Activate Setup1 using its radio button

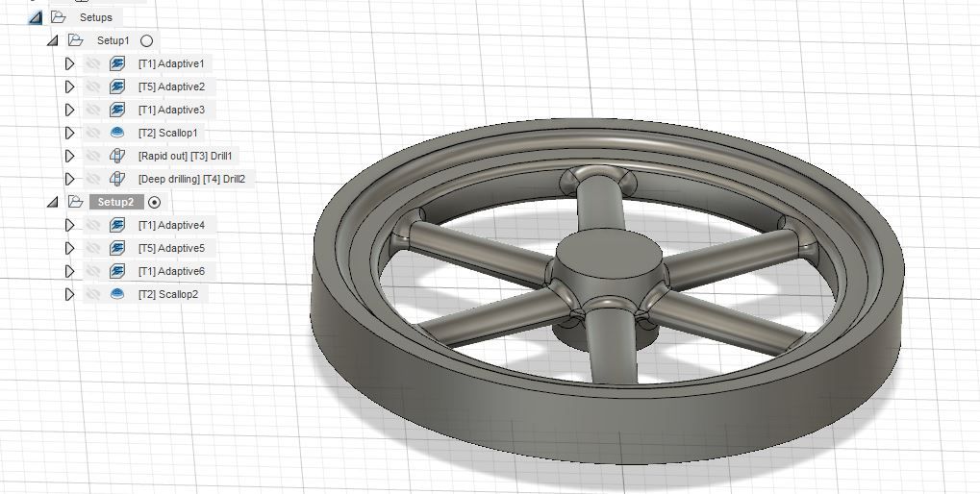click(x=147, y=40)
